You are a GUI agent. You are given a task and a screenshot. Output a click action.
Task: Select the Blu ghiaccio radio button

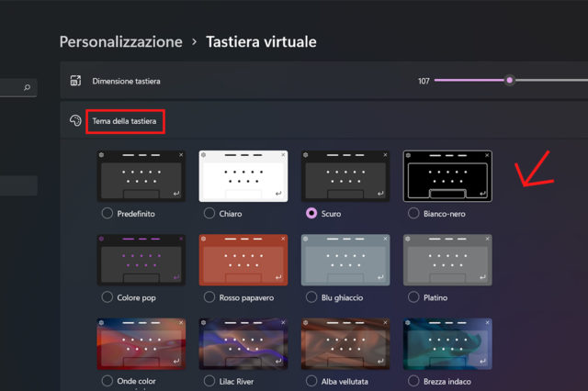[x=311, y=297]
